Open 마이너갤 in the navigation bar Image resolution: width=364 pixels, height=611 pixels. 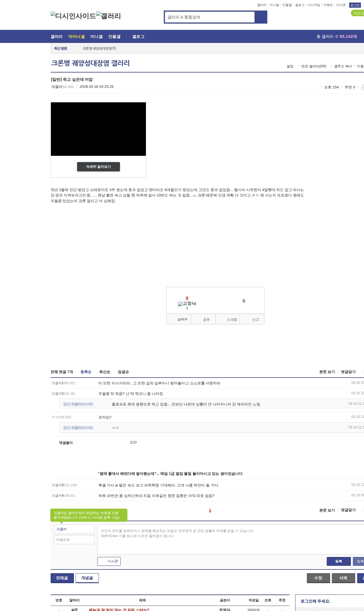tap(76, 37)
